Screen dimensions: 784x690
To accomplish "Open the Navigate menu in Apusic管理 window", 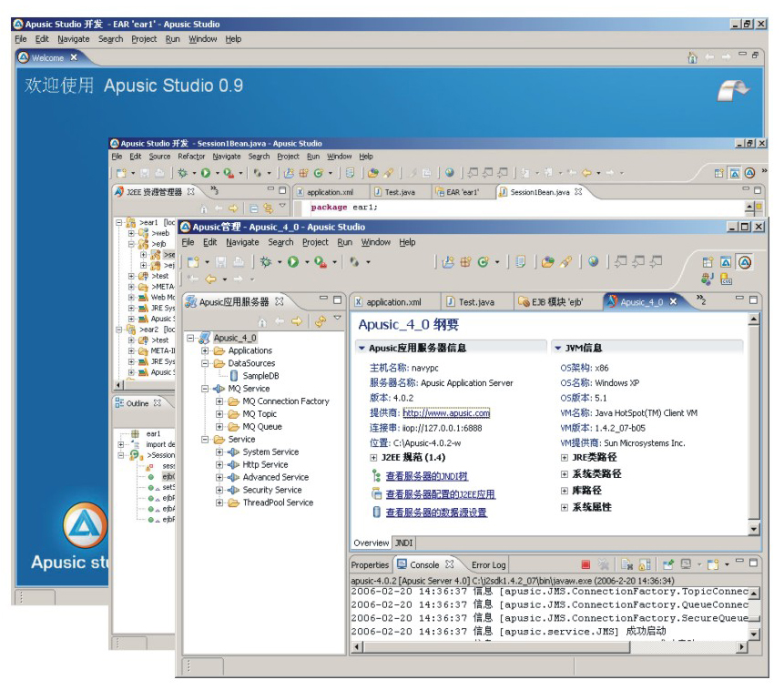I will click(x=242, y=242).
